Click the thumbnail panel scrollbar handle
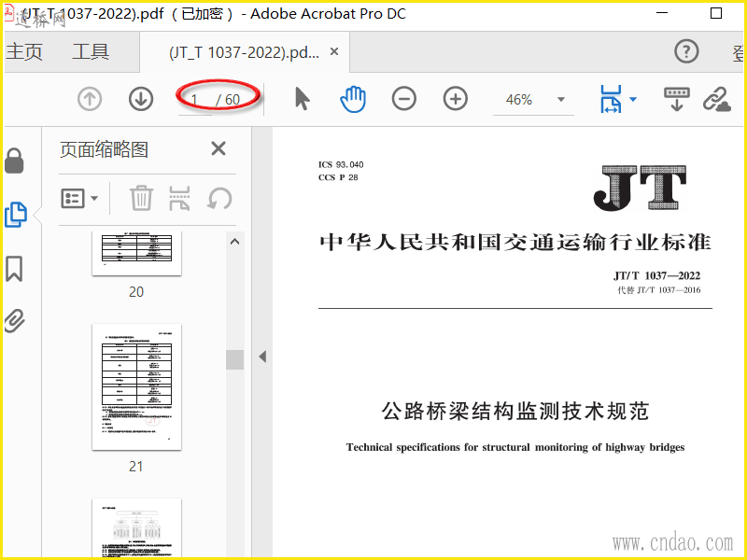 235,359
